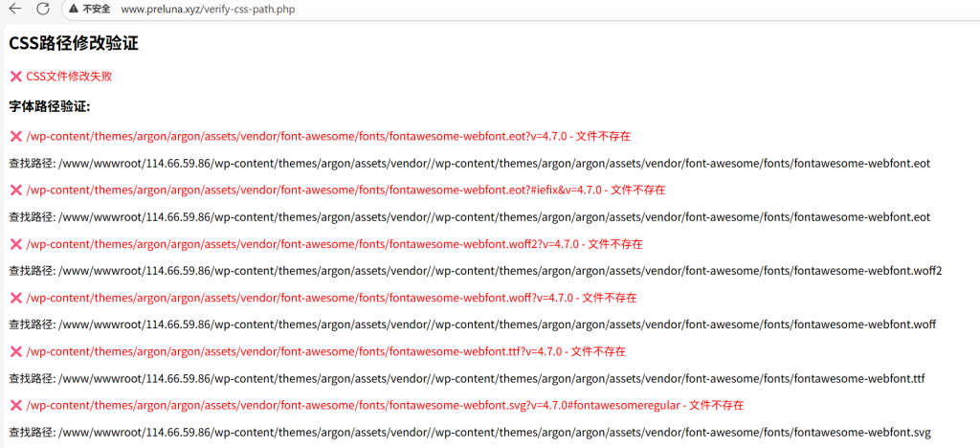Click the red X before the svg error

tap(15, 405)
